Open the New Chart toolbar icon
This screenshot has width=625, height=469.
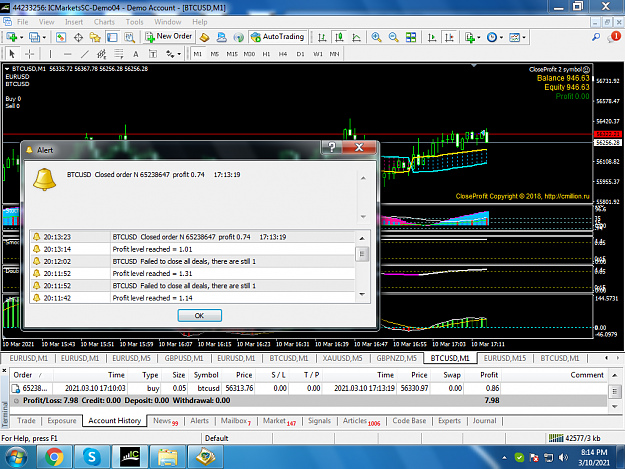pyautogui.click(x=12, y=37)
